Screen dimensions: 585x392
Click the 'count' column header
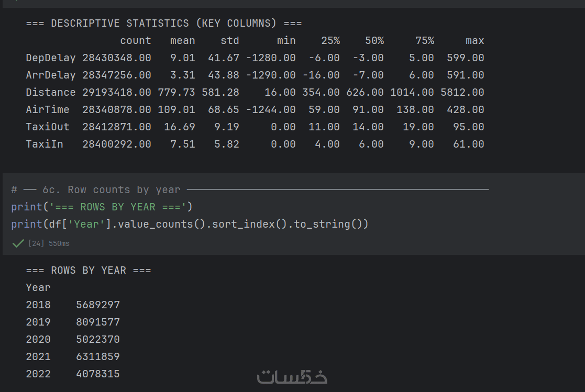[x=135, y=40]
